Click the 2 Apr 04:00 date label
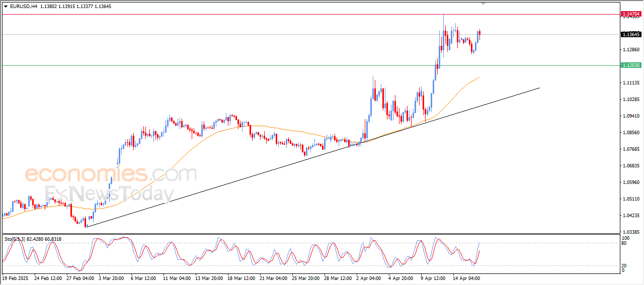This screenshot has height=285, width=644. (369, 278)
